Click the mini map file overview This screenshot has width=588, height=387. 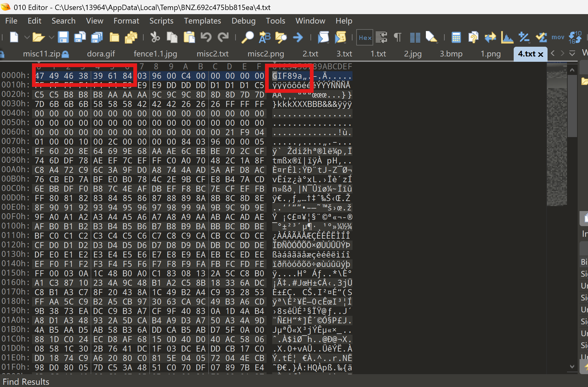[x=557, y=135]
